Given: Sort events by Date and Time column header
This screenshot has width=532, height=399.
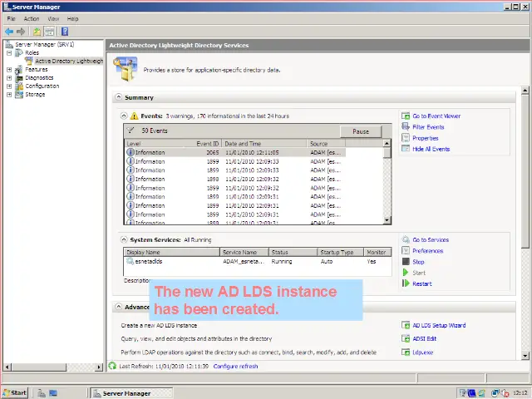Looking at the screenshot, I should (x=264, y=144).
